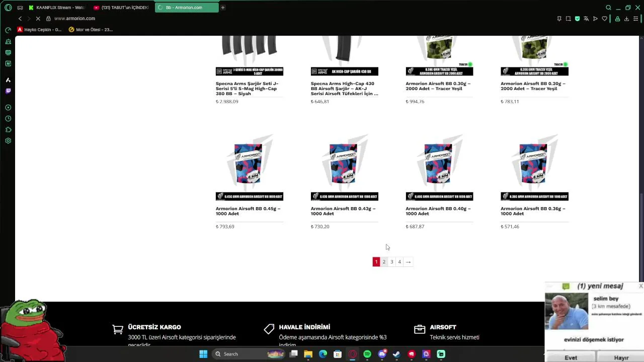Screen dimensions: 644x362
Task: Open Armorion BB 0.20g Tracer Yeşil
Action: tap(533, 86)
